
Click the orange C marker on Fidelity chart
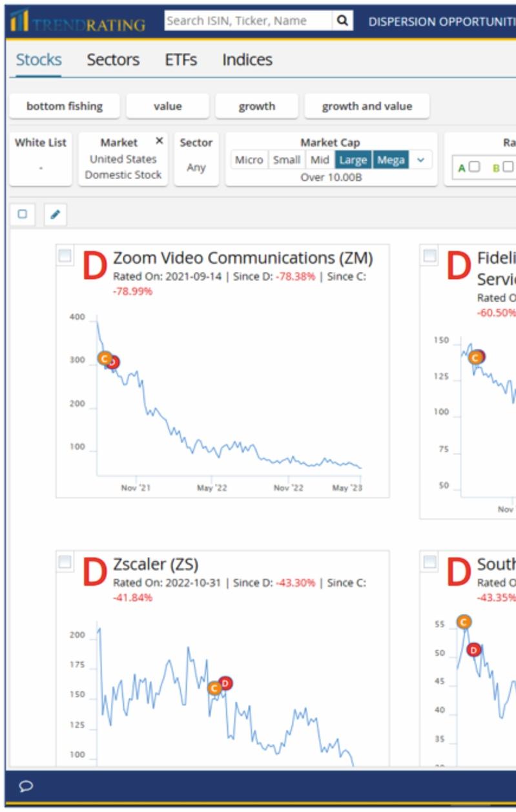(x=476, y=357)
